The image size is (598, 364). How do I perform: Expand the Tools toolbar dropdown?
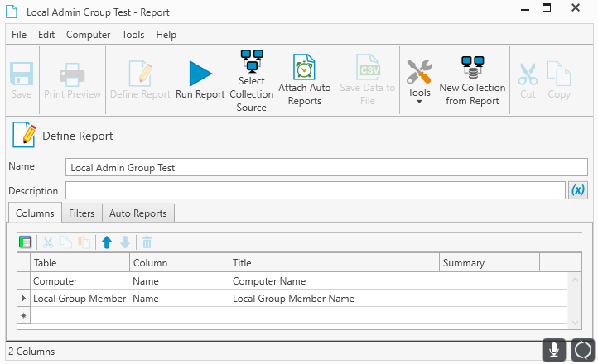[x=419, y=102]
